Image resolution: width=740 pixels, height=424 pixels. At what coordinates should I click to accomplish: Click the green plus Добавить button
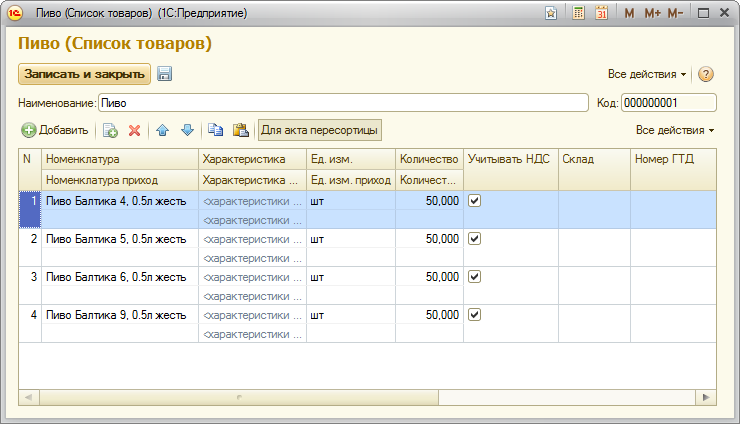55,130
